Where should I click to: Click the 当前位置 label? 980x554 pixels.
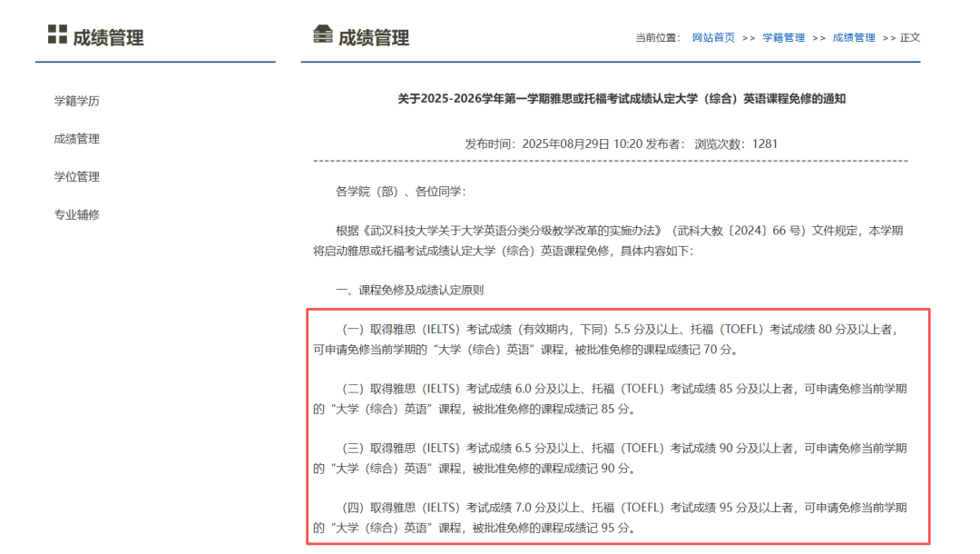point(657,38)
